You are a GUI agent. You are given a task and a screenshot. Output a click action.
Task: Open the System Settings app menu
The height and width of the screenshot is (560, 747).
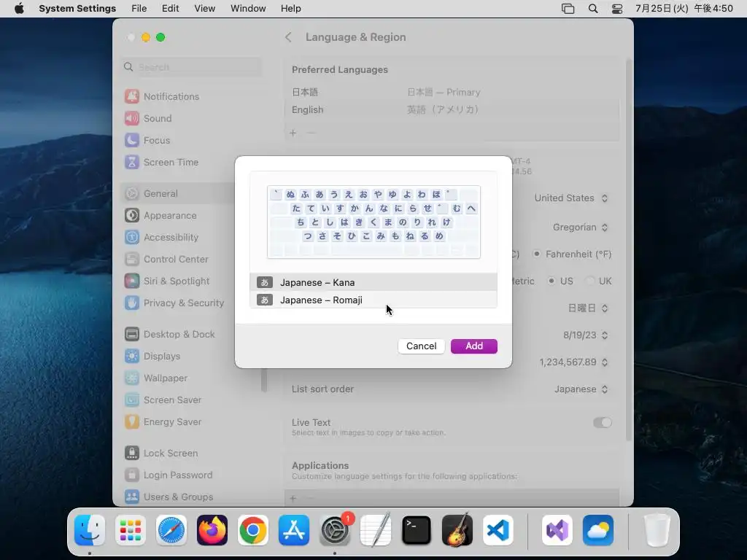tap(77, 9)
